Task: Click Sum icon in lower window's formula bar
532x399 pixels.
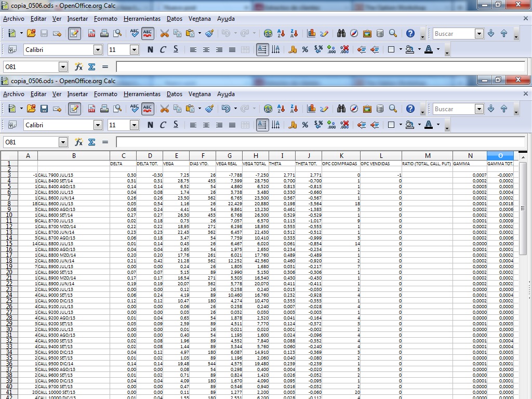Action: [92, 142]
